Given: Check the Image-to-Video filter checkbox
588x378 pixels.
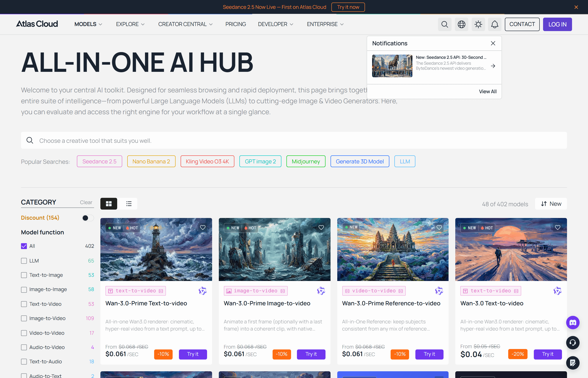Looking at the screenshot, I should pos(24,318).
